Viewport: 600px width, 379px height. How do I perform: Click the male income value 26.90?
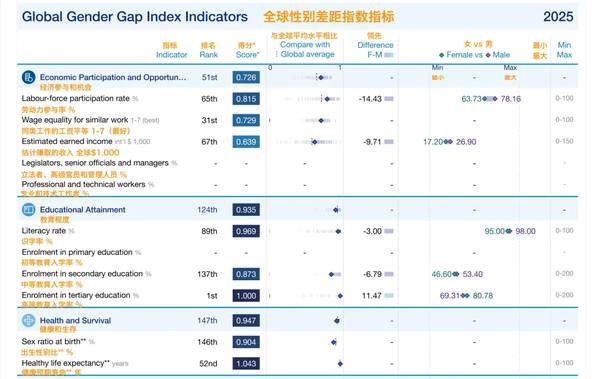[x=466, y=142]
